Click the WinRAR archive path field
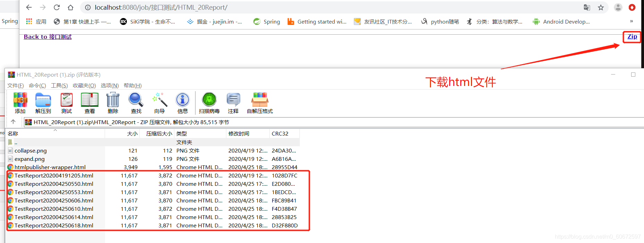644x243 pixels. (x=333, y=122)
